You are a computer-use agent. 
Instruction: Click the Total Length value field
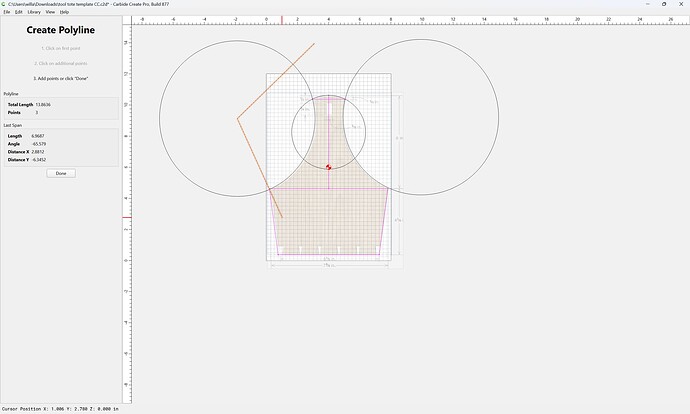click(43, 105)
